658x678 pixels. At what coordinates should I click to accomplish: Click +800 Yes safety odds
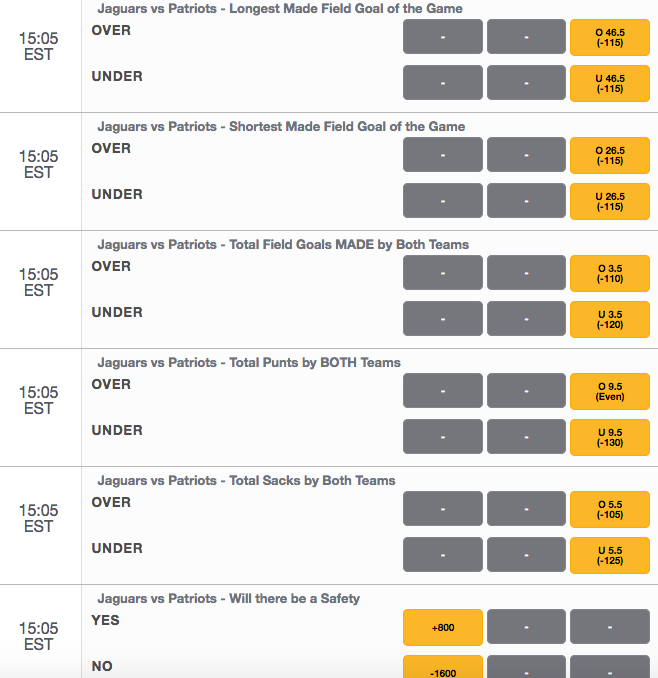tap(443, 627)
